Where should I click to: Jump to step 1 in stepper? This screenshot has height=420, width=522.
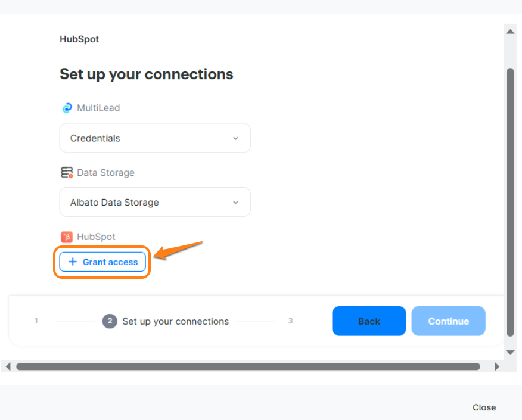tap(36, 321)
